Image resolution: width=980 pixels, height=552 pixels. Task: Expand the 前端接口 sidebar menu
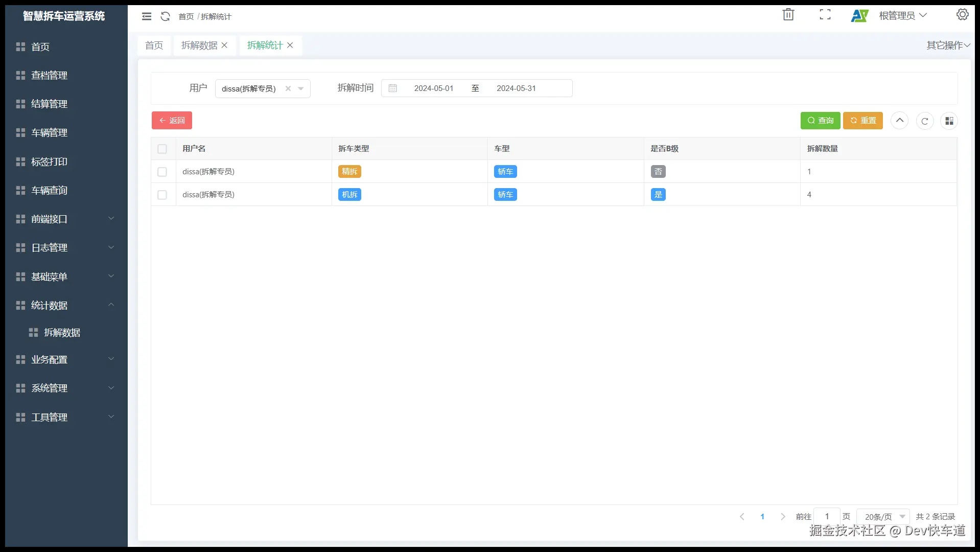(66, 219)
